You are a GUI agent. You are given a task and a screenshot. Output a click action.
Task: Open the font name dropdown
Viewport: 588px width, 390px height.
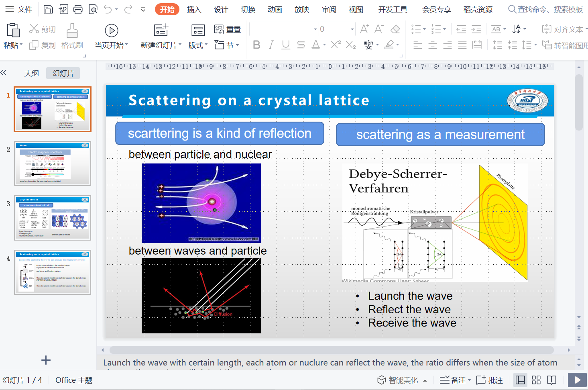(x=315, y=29)
